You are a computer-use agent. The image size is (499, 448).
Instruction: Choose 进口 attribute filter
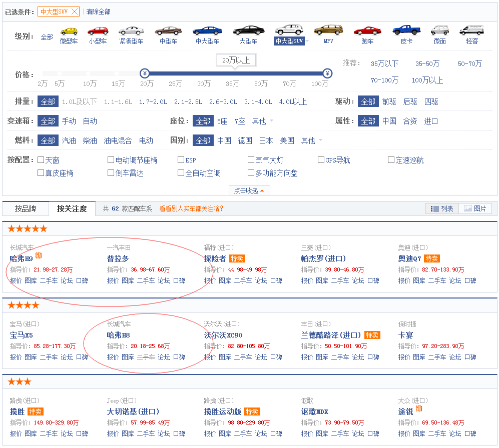point(431,121)
